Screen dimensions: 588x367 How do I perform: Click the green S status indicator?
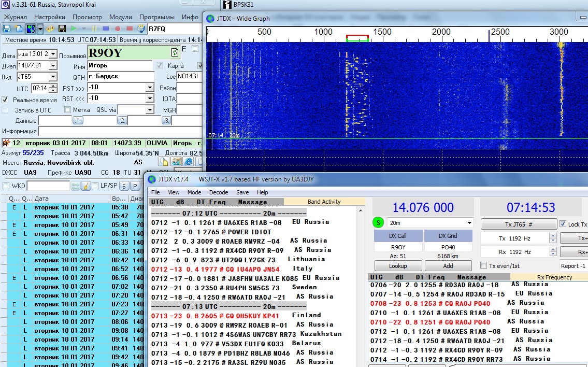click(x=378, y=223)
